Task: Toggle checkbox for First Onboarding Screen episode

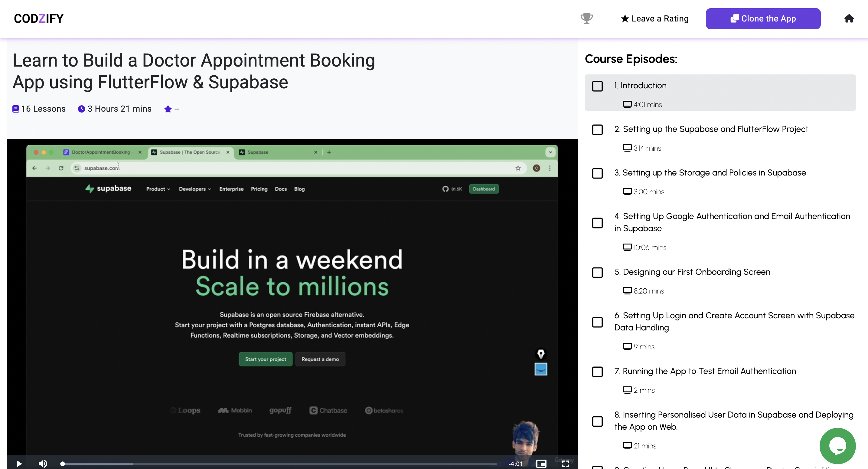Action: 597,272
